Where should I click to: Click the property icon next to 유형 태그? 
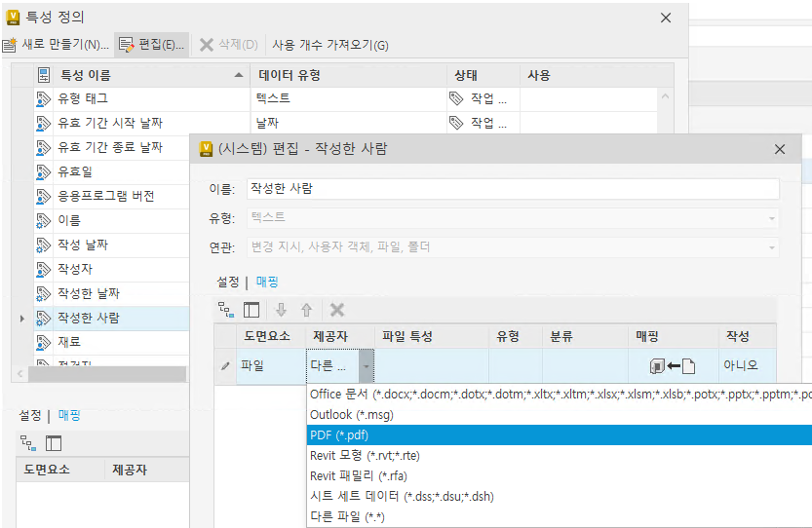44,98
